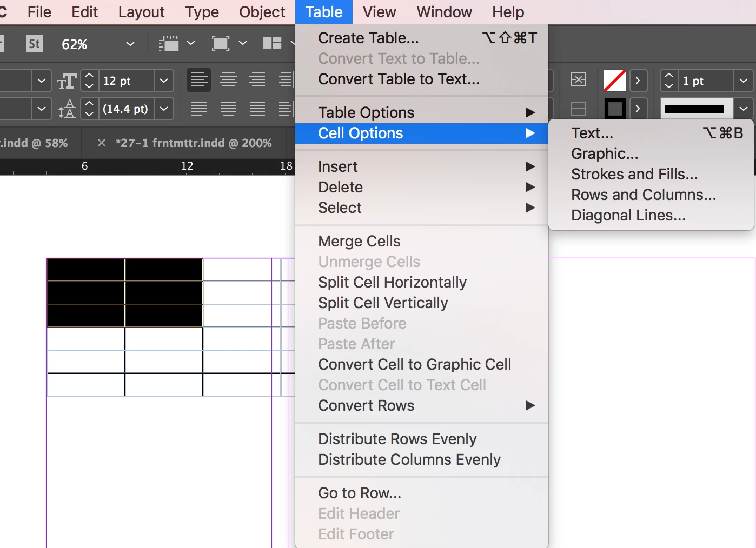Screen dimensions: 756x548
Task: Open the Screen Mode dropdown arrow
Action: tap(243, 43)
